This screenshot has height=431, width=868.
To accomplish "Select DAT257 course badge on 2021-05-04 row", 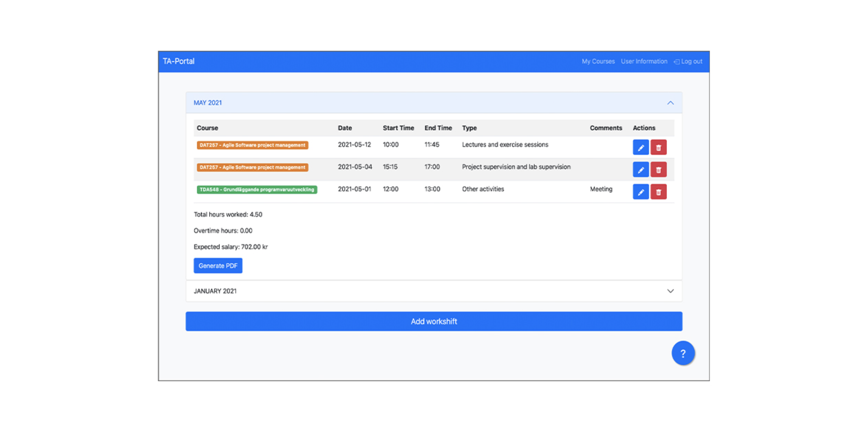I will click(252, 167).
